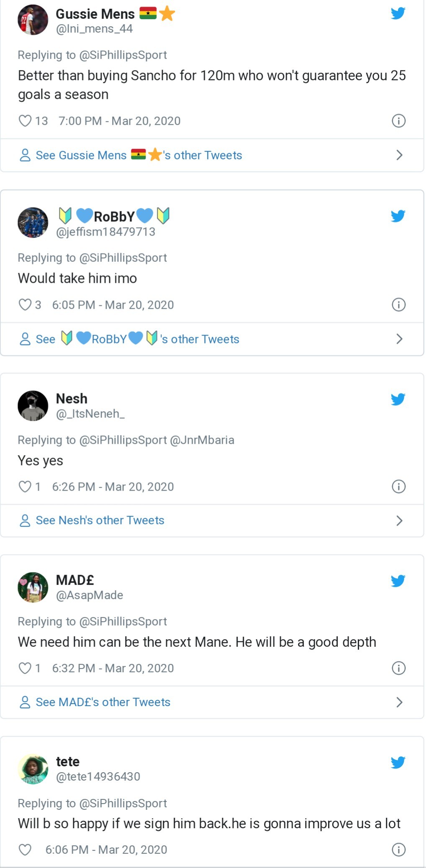Click the Twitter bird icon on Nesh's tweet

[398, 399]
